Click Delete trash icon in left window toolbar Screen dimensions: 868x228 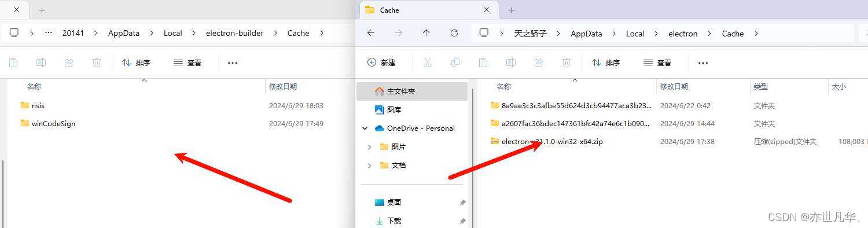pos(97,62)
